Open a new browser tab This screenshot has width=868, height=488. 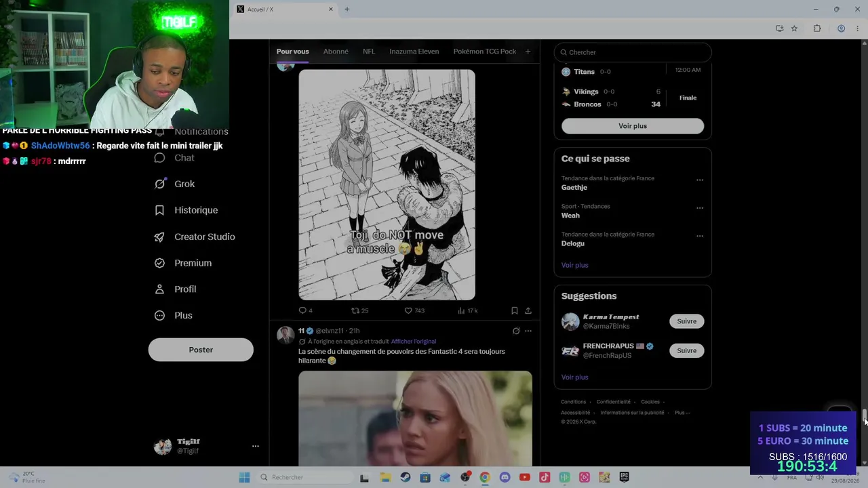[347, 9]
